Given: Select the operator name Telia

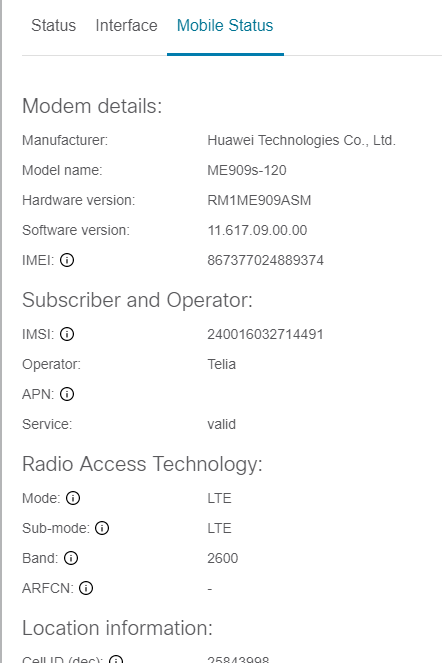Looking at the screenshot, I should pyautogui.click(x=221, y=364).
